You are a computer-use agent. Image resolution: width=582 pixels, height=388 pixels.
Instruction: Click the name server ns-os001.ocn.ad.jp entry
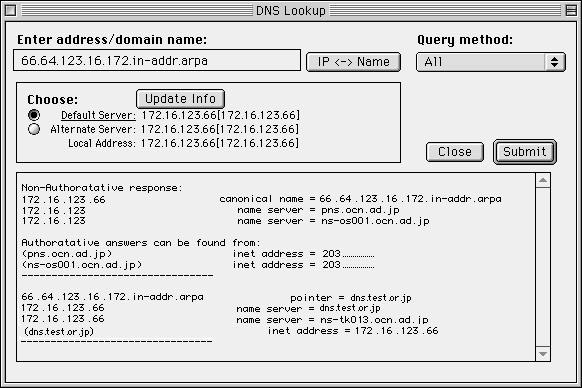click(x=333, y=221)
